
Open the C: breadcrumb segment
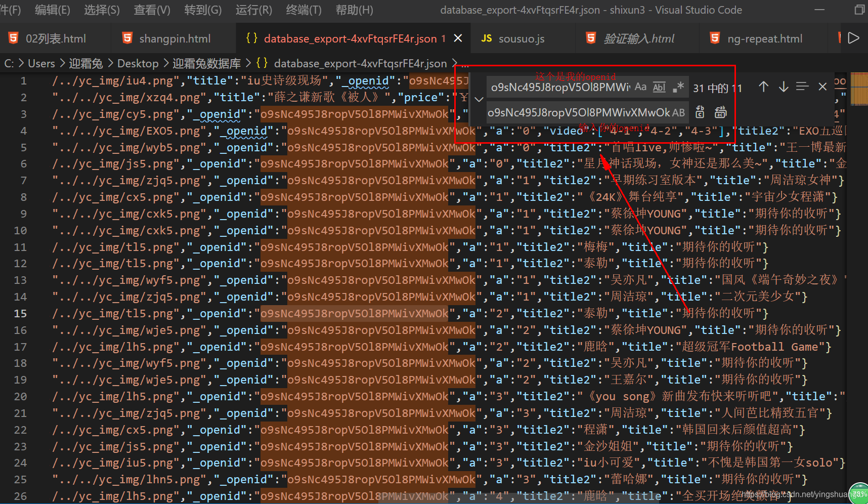point(9,64)
